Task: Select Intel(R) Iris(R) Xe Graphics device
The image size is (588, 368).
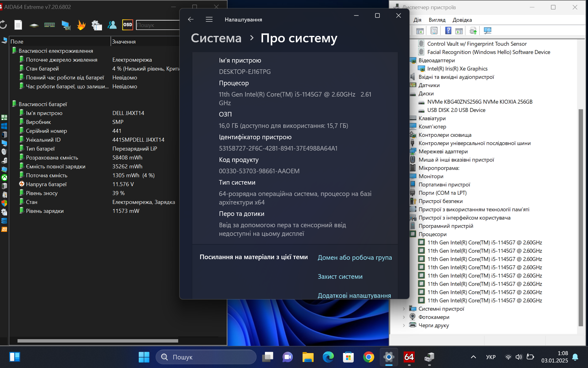Action: 457,69
